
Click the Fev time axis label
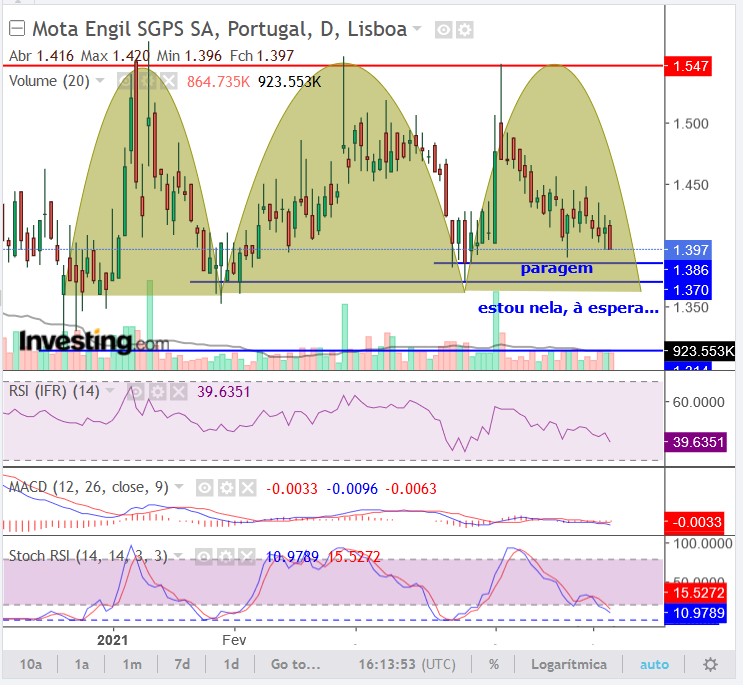click(x=234, y=640)
